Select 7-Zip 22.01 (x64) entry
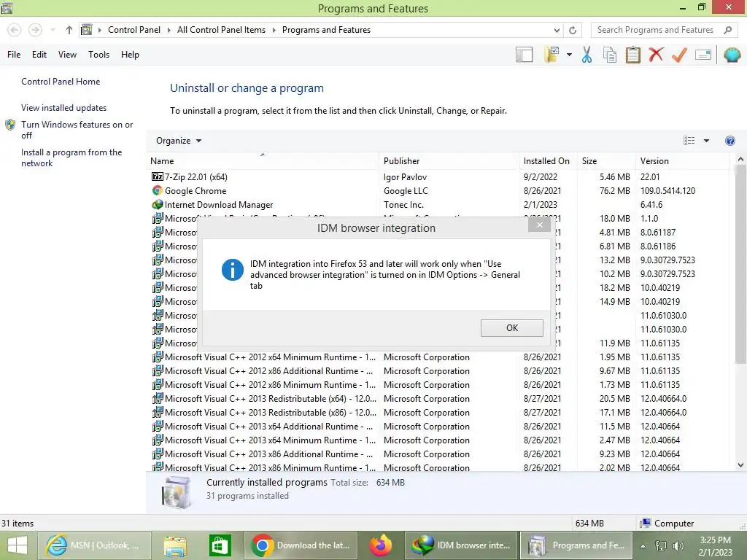 click(x=438, y=176)
